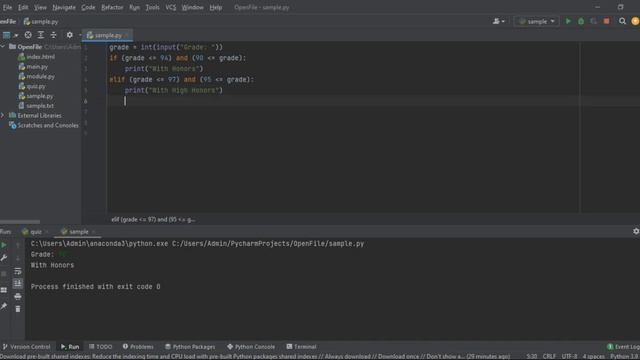Click the 4 spaces indent setting

pos(593,356)
